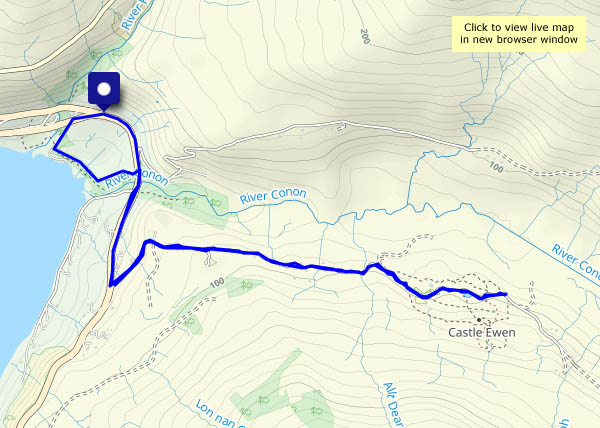Click the small blue pond on the route
This screenshot has height=428, width=600.
click(467, 295)
